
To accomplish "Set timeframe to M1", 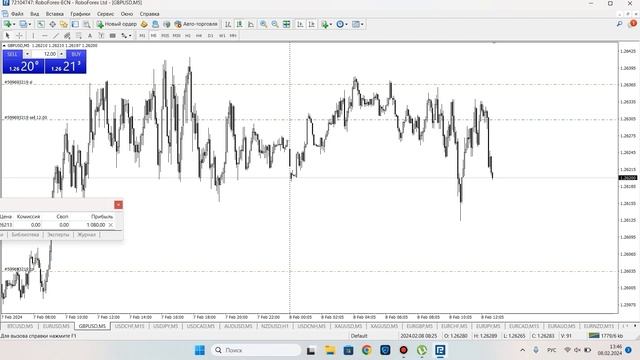I will [x=142, y=36].
